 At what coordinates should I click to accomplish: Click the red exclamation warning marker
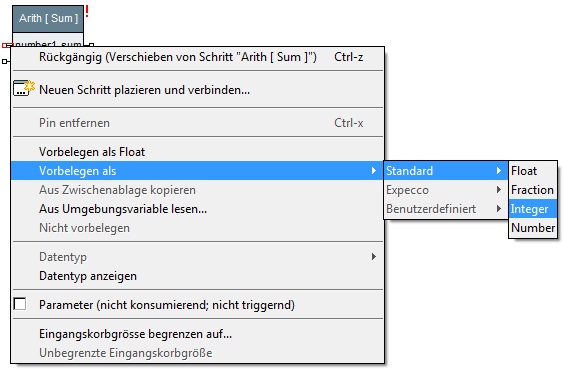pyautogui.click(x=87, y=12)
